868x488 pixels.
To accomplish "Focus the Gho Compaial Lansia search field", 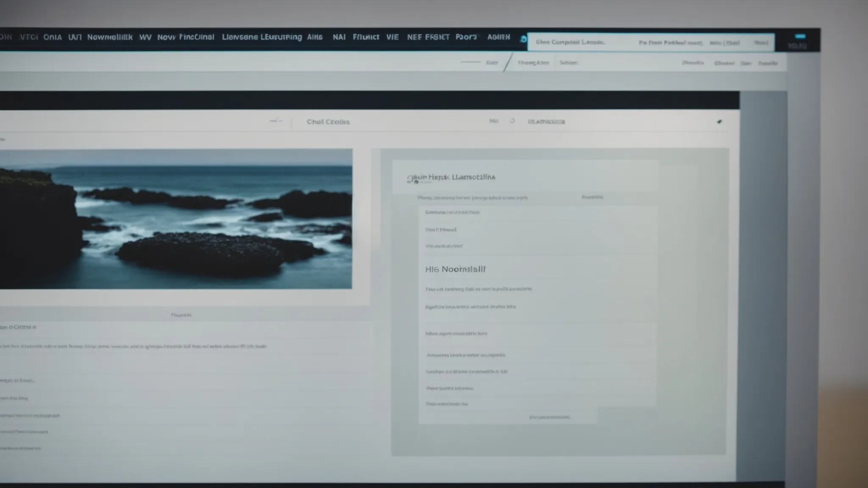I will [651, 42].
